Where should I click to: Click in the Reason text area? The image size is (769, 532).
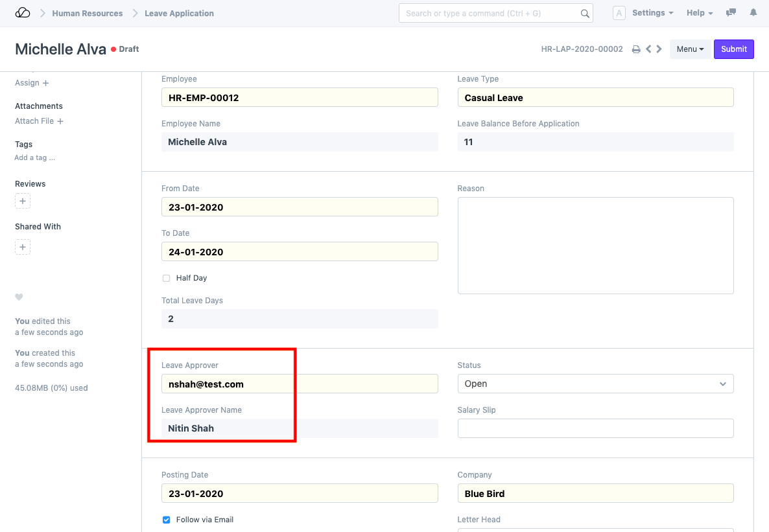[x=595, y=246]
